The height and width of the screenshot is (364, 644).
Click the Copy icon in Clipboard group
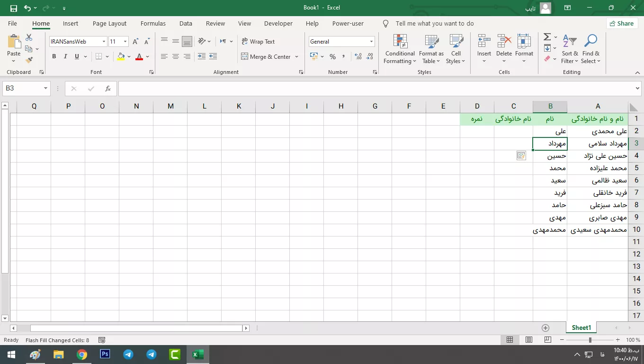[28, 49]
